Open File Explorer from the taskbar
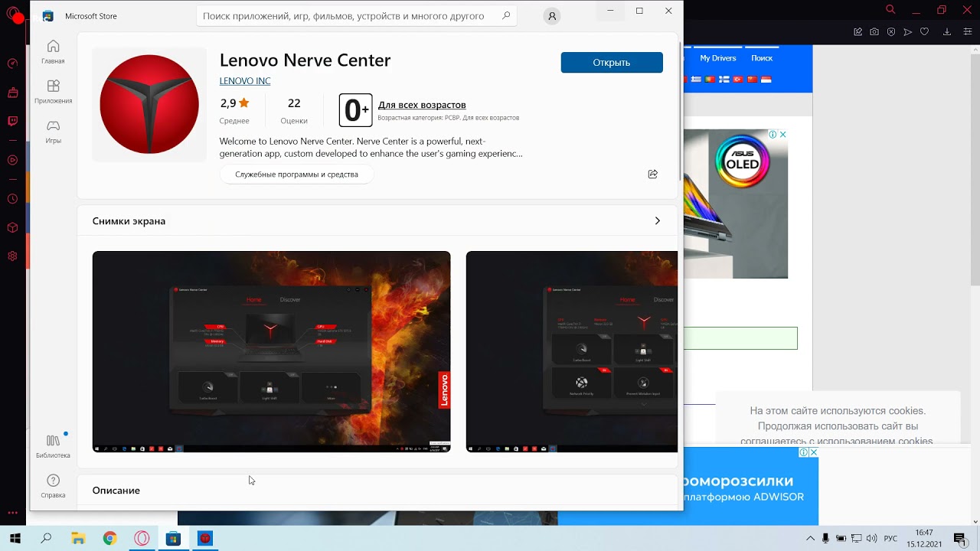The width and height of the screenshot is (980, 551). (78, 539)
